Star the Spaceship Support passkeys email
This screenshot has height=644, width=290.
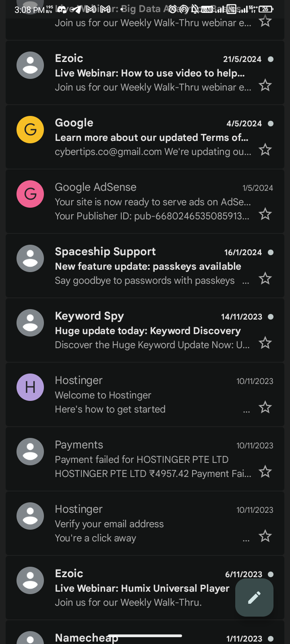[x=265, y=279]
